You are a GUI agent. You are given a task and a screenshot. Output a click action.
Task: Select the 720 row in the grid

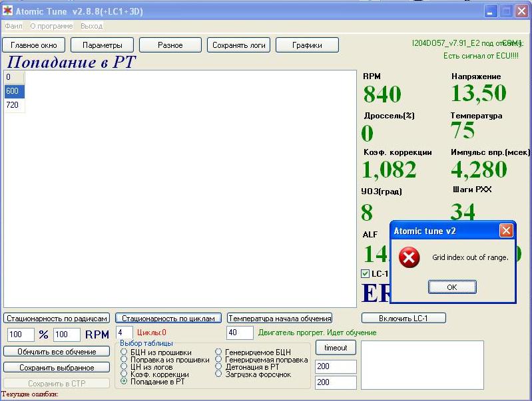(15, 105)
